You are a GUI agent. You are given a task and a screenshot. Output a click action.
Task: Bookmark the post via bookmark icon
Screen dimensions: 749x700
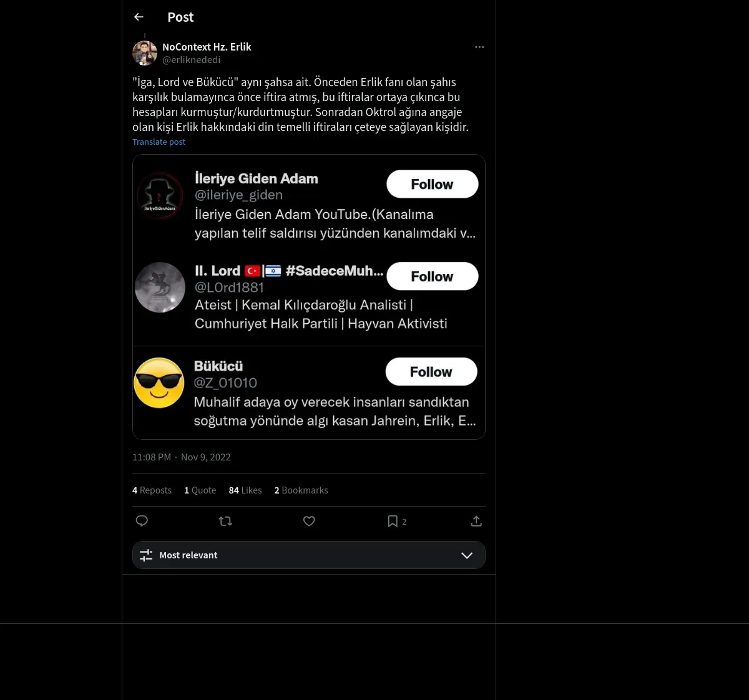[x=393, y=521]
